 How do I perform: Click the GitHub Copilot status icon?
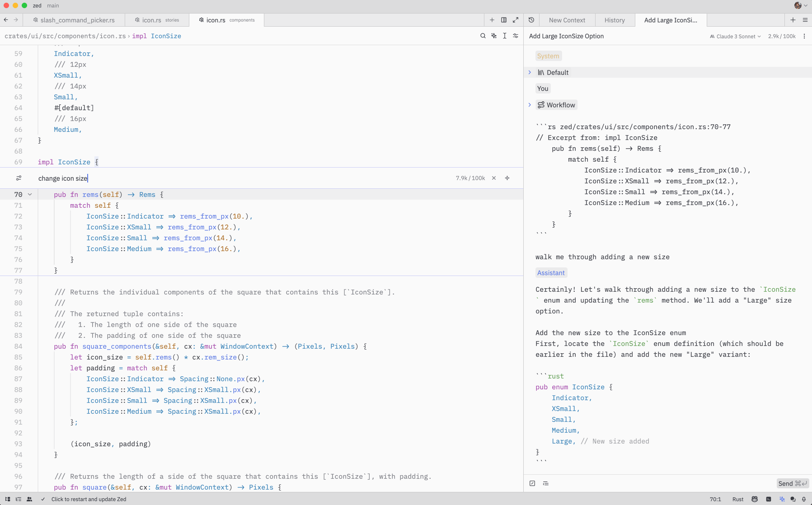click(755, 499)
